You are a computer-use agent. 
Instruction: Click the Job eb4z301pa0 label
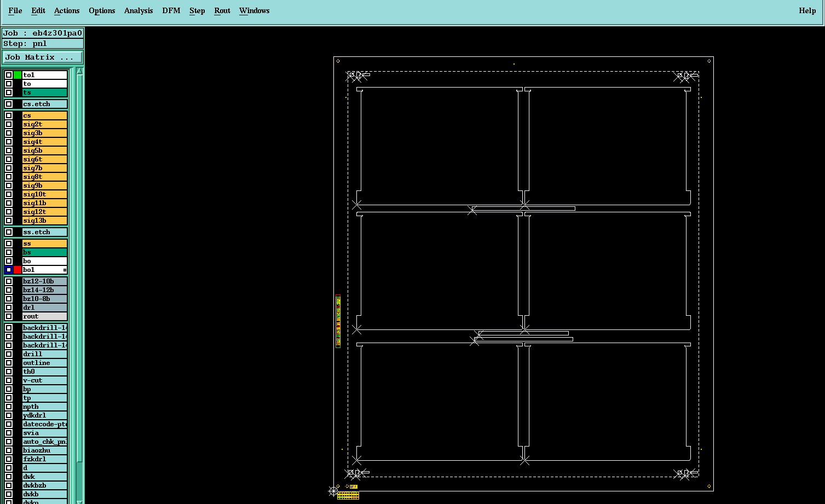coord(43,33)
